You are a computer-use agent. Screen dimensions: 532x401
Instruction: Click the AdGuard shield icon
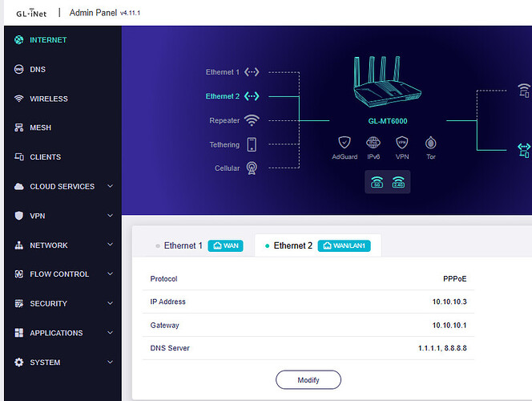coord(345,143)
